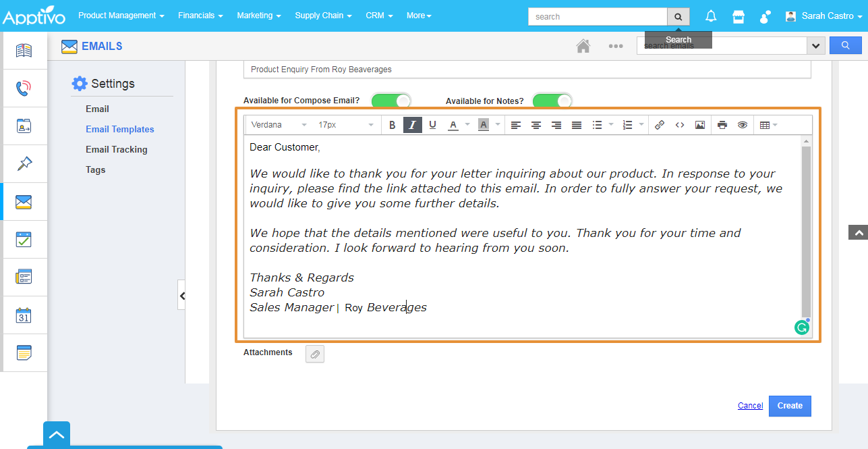Open the More menu

point(419,16)
